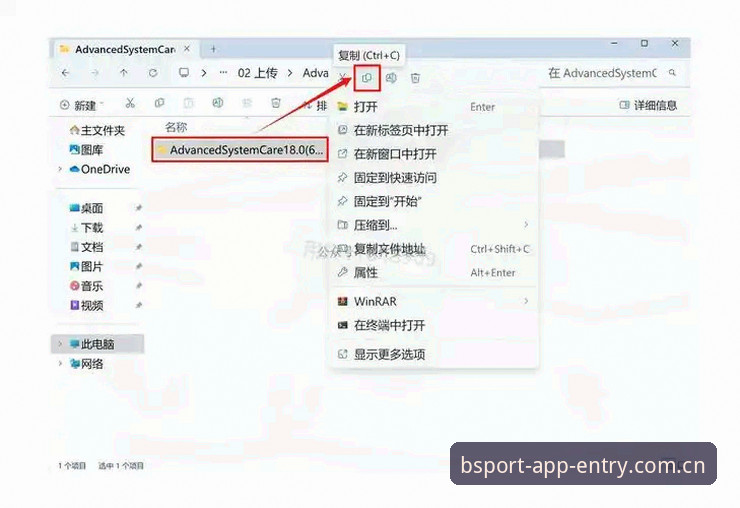Choose 显示更多选项 from the context menu
The height and width of the screenshot is (508, 740).
coord(434,354)
